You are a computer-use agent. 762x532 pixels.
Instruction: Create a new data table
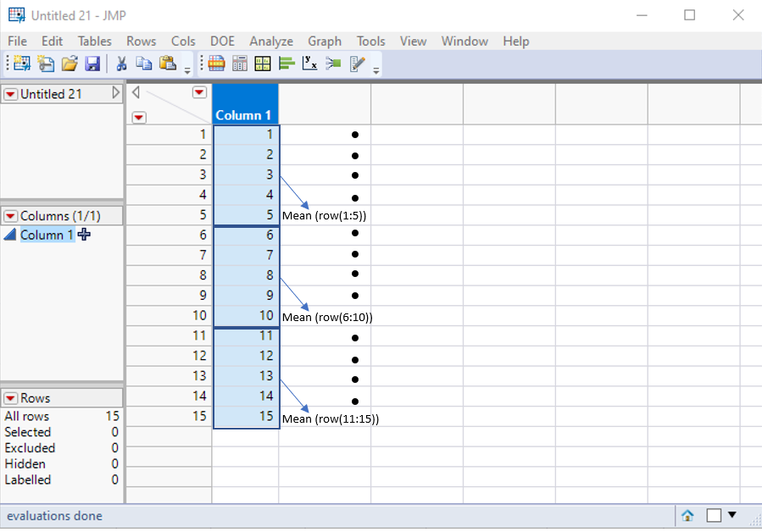(x=19, y=64)
